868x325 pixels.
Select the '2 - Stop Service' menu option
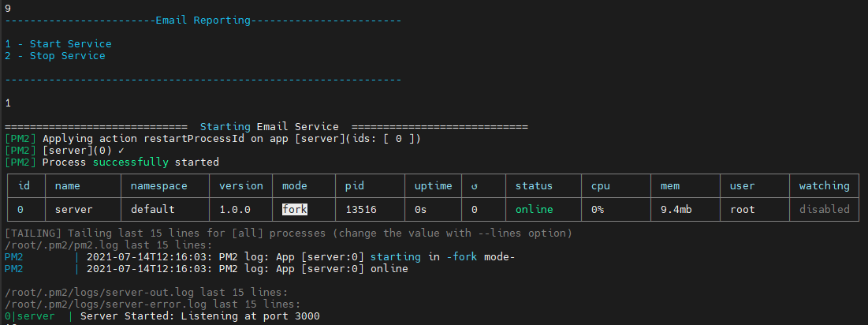[x=54, y=56]
